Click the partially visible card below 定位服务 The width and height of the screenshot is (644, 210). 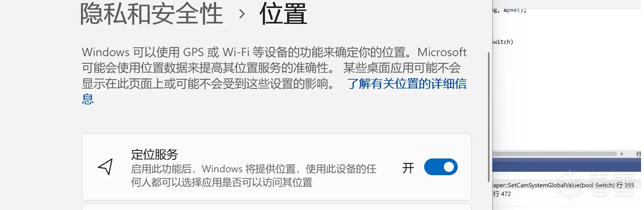277,207
